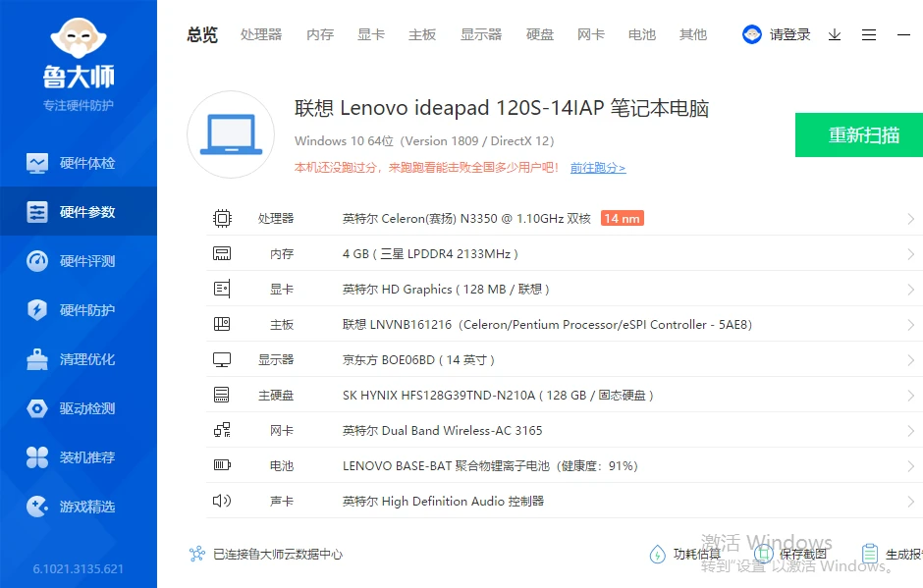Viewport: 923px width, 588px height.
Task: Open 硬件体检 in the sidebar
Action: 79,163
